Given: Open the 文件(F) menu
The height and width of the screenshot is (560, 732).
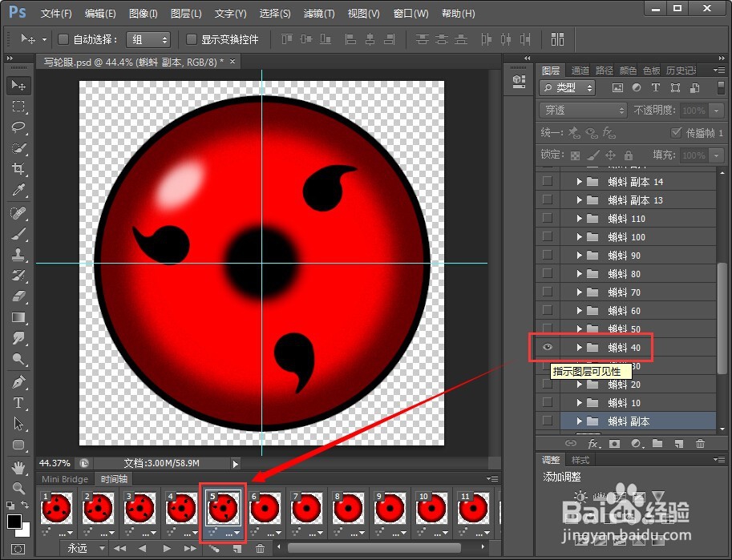Looking at the screenshot, I should click(x=56, y=14).
